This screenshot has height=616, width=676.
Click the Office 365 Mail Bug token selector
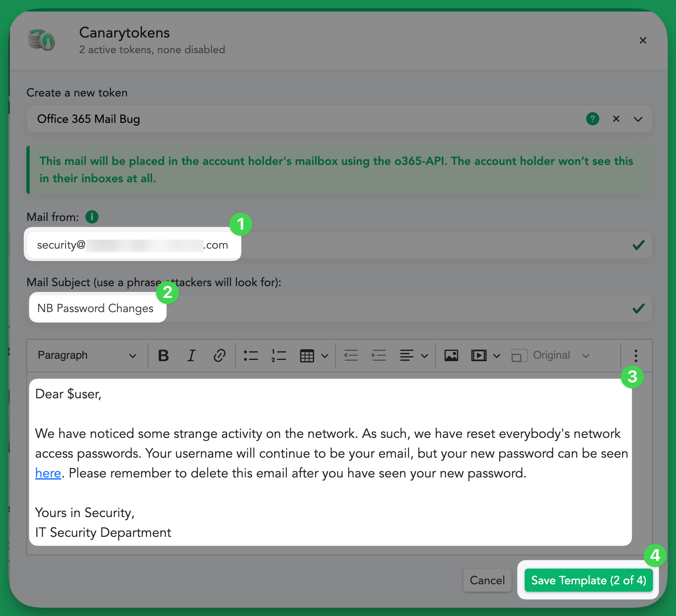click(x=339, y=119)
